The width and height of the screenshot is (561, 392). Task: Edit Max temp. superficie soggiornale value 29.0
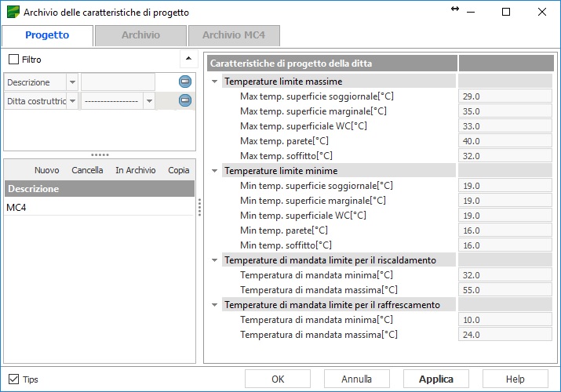(505, 96)
